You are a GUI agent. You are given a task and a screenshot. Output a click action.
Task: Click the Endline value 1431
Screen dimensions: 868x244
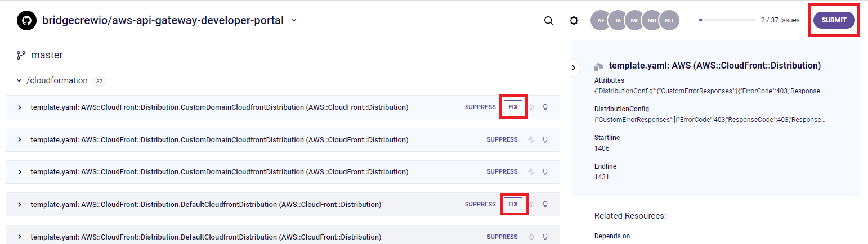pos(602,177)
